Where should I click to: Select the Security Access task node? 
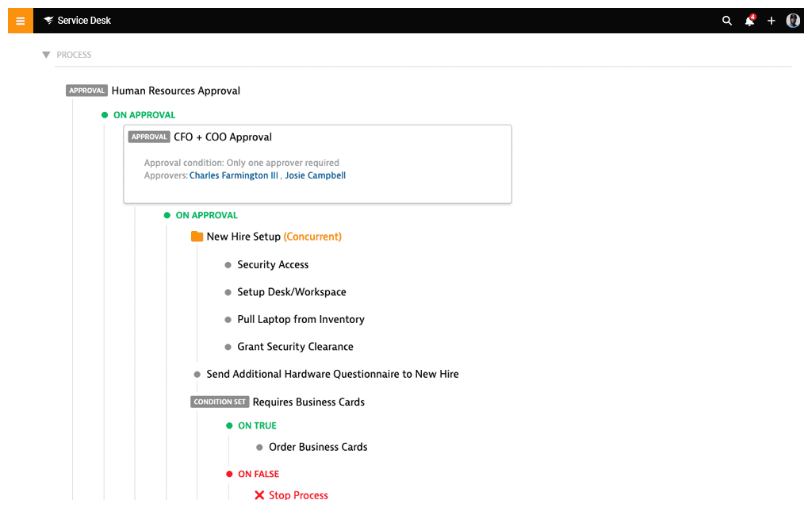(x=272, y=264)
